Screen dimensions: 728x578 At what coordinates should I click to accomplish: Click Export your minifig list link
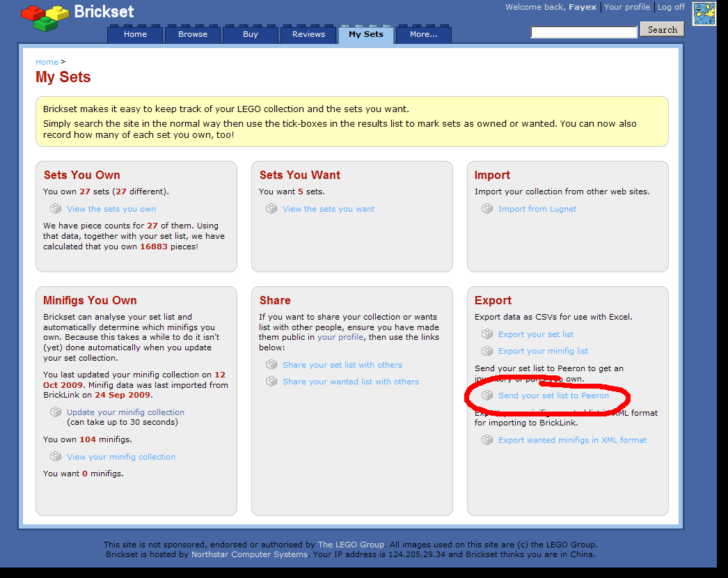pyautogui.click(x=543, y=351)
